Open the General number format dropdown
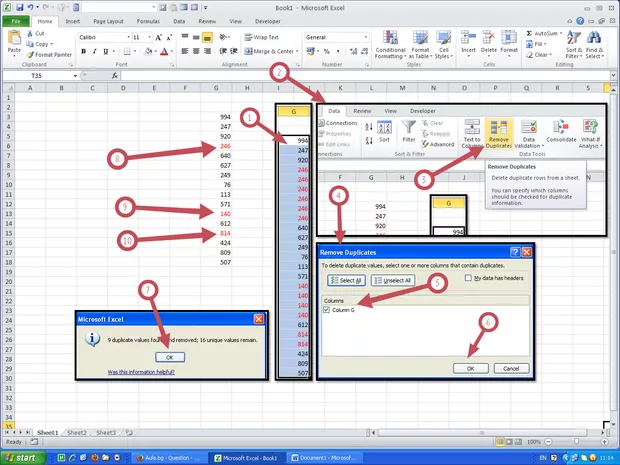The width and height of the screenshot is (620, 465). pyautogui.click(x=366, y=37)
